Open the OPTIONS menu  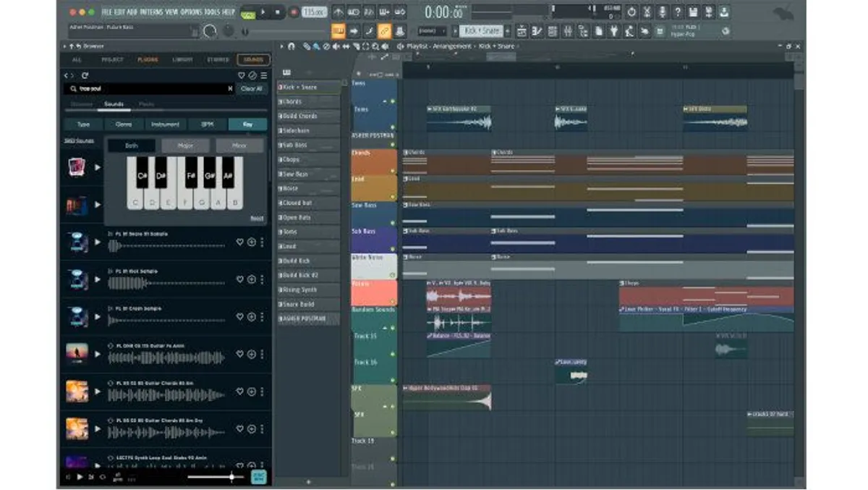click(164, 11)
